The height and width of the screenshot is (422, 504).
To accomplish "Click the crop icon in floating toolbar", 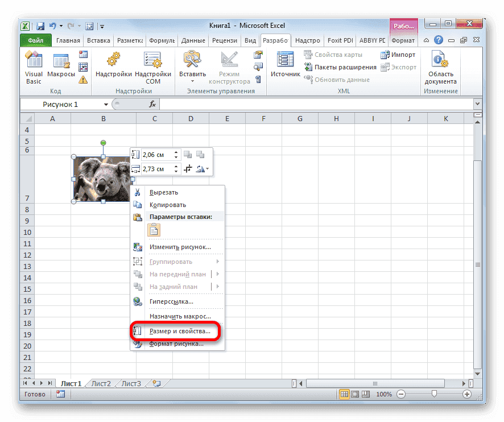I will [188, 168].
